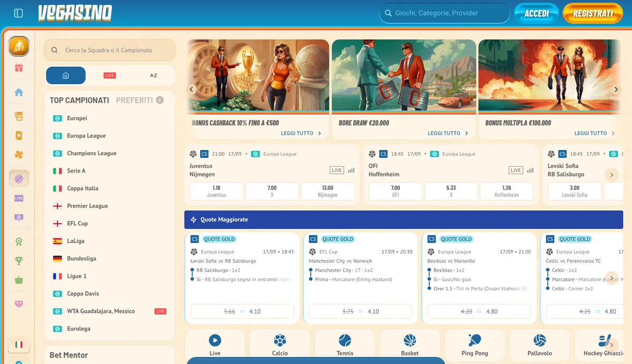Screen dimensions: 632x364
Task: Click the ACCEDI login button
Action: 537,14
